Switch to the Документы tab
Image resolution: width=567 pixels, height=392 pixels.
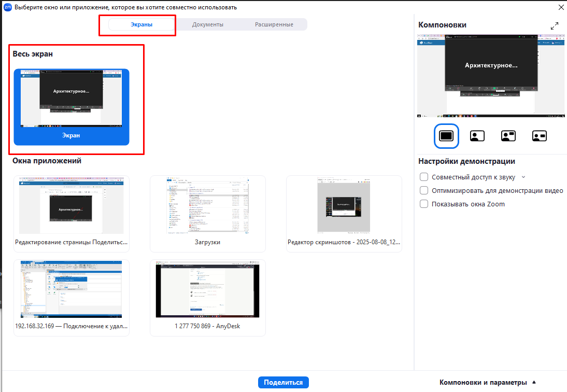[207, 24]
